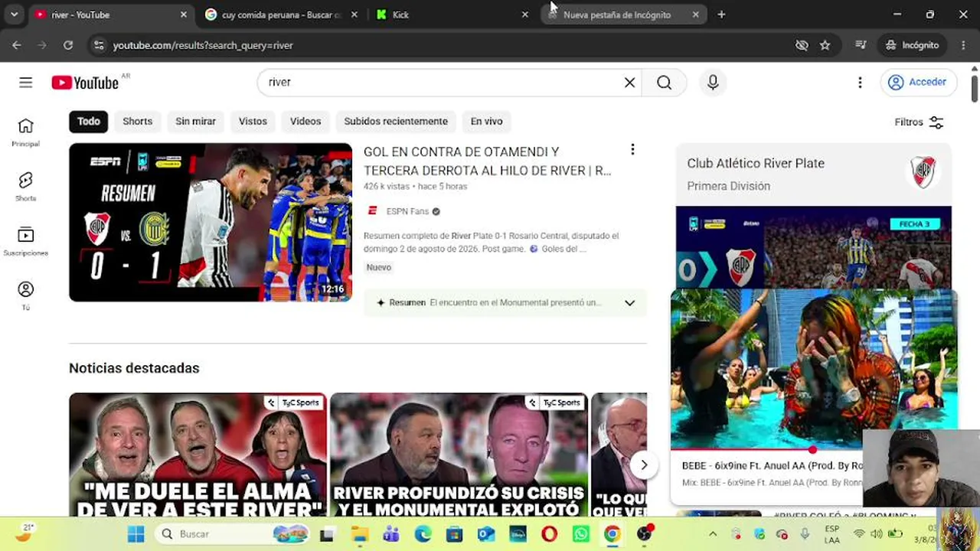
Task: Launch WhatsApp from the taskbar
Action: (580, 534)
